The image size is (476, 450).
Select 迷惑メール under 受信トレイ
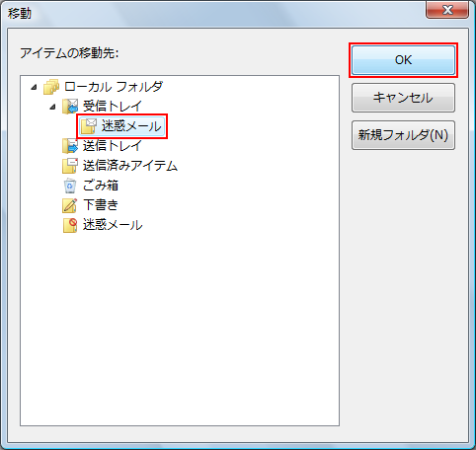131,126
